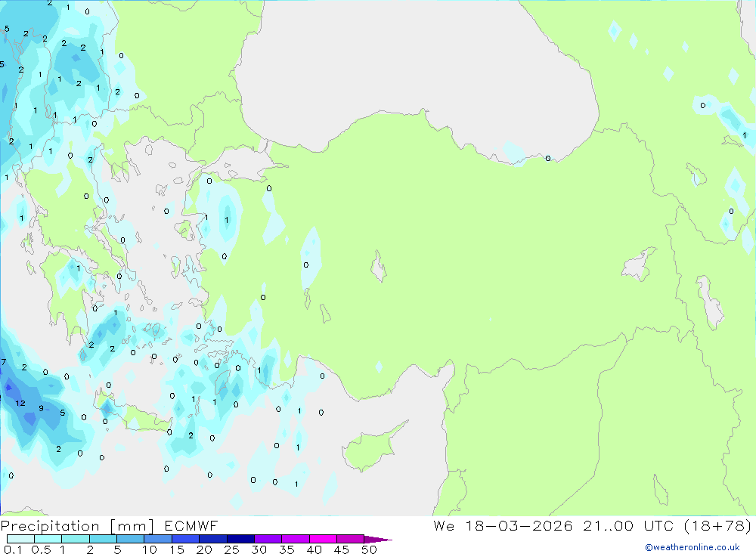The image size is (756, 554).
Task: Select the 25–30 mm dark navy swatch
Action: pyautogui.click(x=240, y=539)
